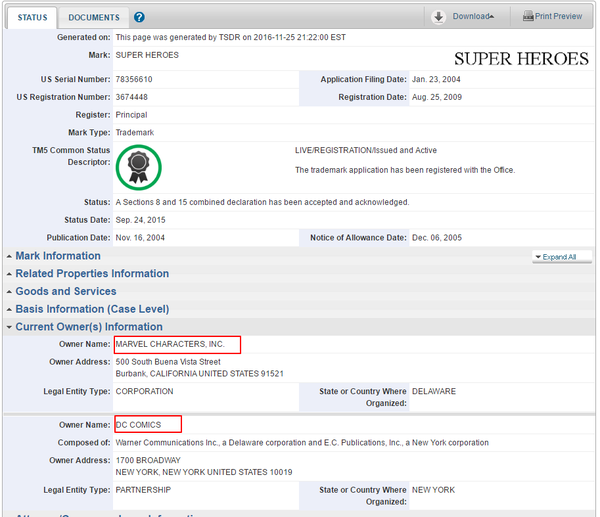Click the status date Sep. 24, 2015
Image resolution: width=600 pixels, height=517 pixels.
[x=140, y=220]
